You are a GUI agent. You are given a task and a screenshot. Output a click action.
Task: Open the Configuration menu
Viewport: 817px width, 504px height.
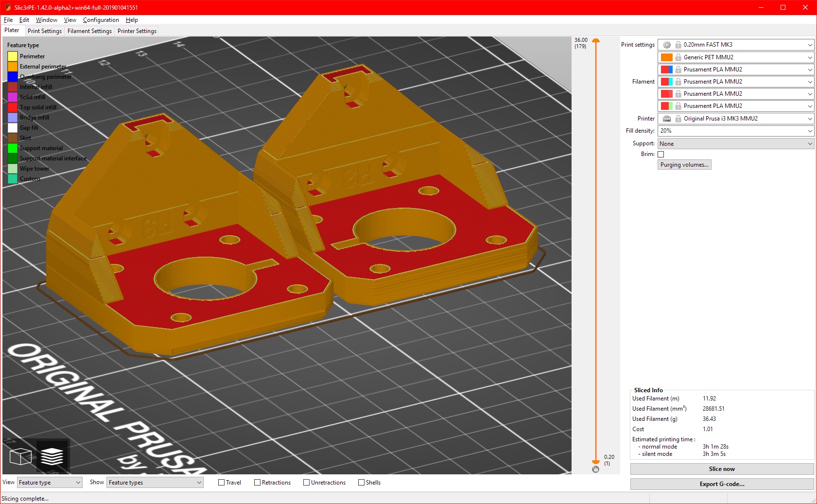tap(101, 20)
